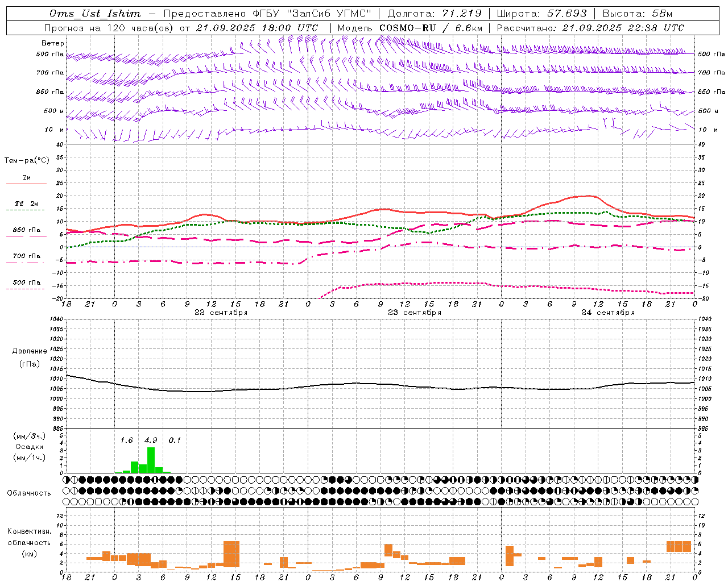This screenshot has height=582, width=728.
Task: Click the '24 сентября' date label
Action: click(608, 313)
